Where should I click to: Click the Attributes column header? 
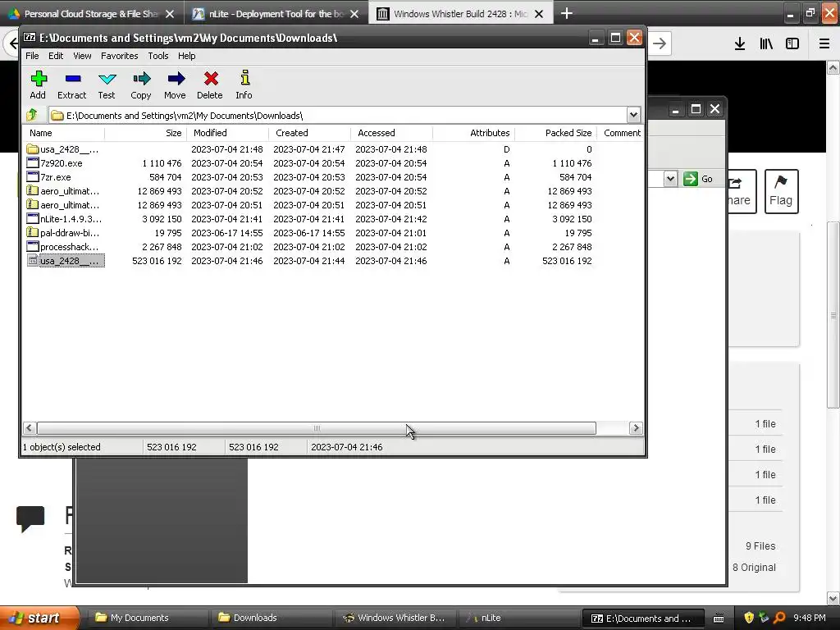(473, 133)
